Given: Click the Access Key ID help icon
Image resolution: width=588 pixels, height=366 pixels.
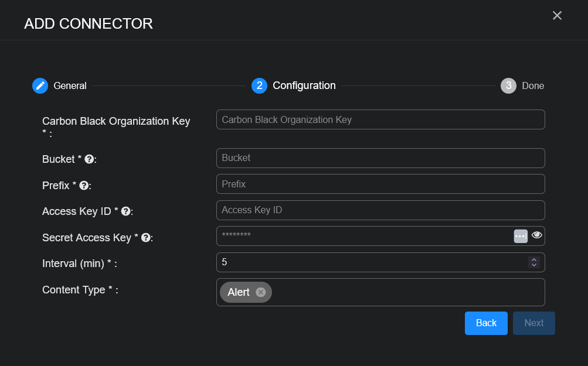Looking at the screenshot, I should coord(125,211).
